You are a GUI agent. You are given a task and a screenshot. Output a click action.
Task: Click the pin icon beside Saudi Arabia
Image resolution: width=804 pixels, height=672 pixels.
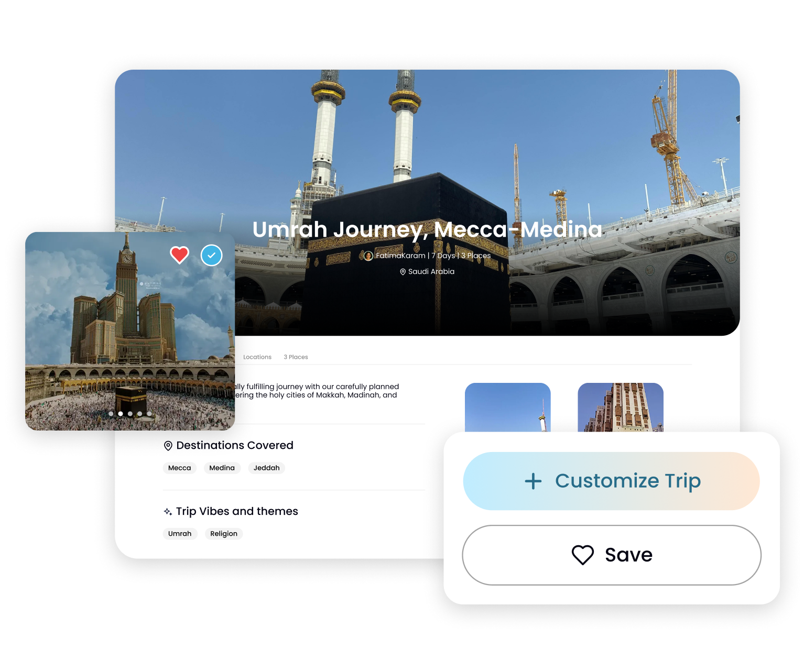click(x=403, y=272)
